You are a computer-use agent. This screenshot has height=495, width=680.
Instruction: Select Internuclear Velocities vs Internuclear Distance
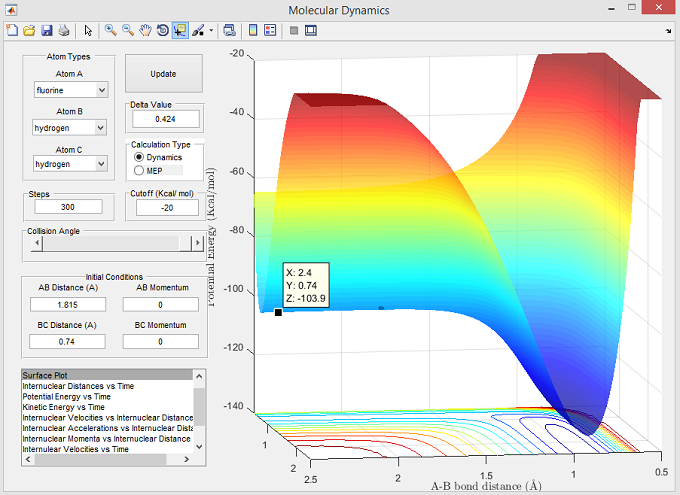tap(108, 418)
